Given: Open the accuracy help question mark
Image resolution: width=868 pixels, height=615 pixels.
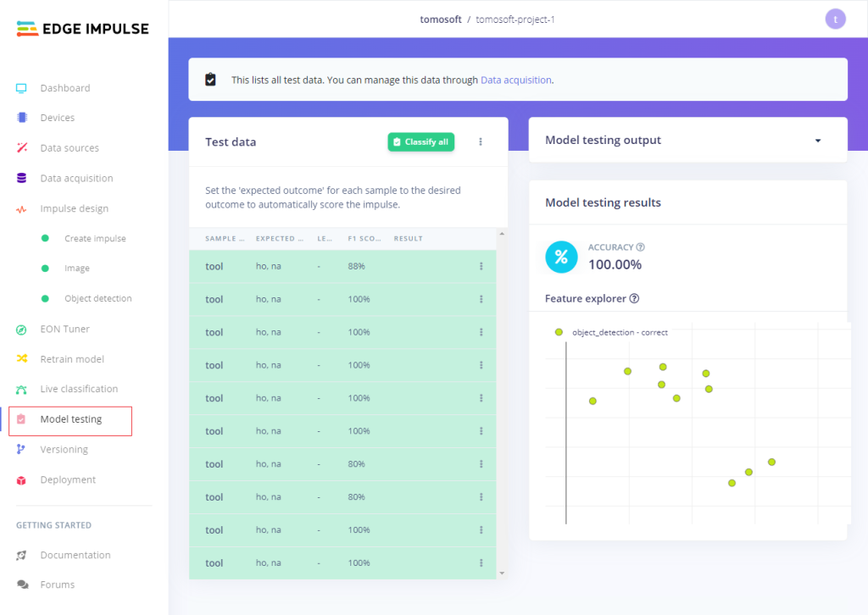Looking at the screenshot, I should coord(640,247).
